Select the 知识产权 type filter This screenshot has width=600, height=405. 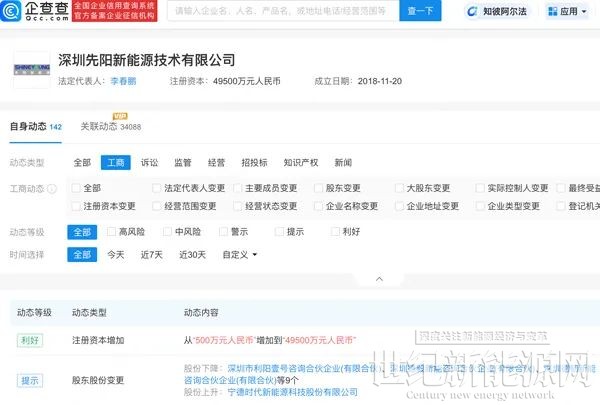point(300,162)
